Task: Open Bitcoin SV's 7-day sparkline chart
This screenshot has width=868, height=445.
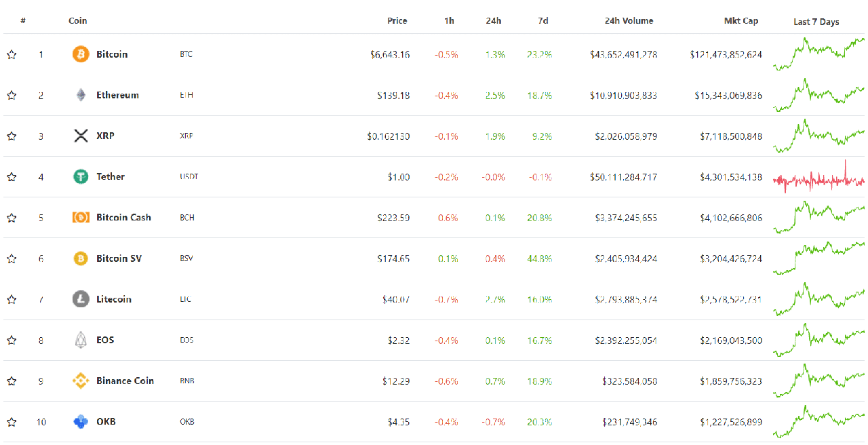Action: [818, 258]
